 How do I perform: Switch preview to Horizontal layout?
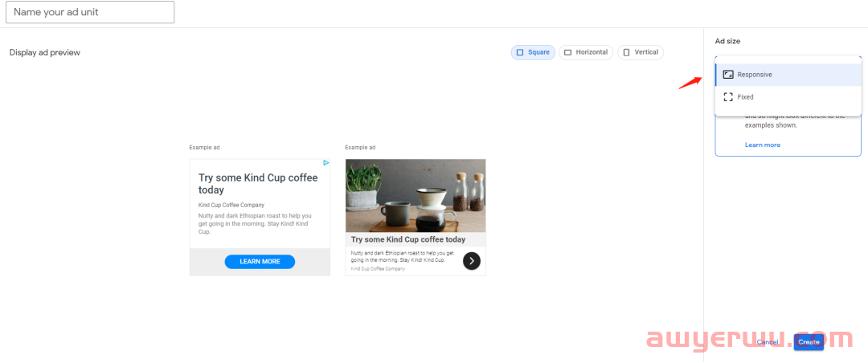coord(586,52)
